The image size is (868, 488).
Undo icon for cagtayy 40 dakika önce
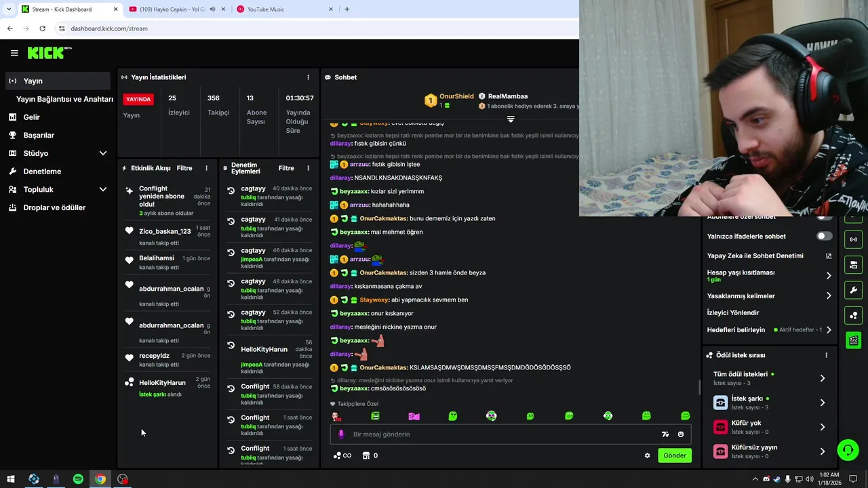pos(231,191)
